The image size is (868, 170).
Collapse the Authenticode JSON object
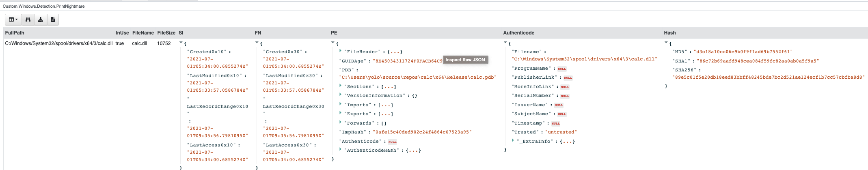(x=505, y=42)
